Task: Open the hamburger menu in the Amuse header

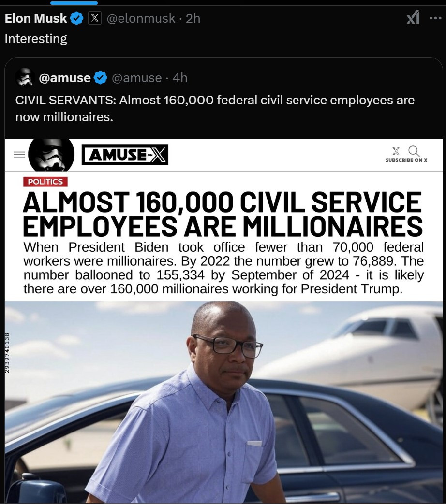Action: click(x=19, y=155)
